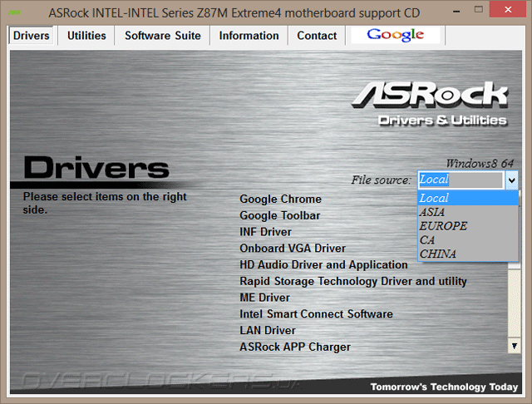Click the File source combo box field
This screenshot has width=532, height=404.
tap(461, 180)
